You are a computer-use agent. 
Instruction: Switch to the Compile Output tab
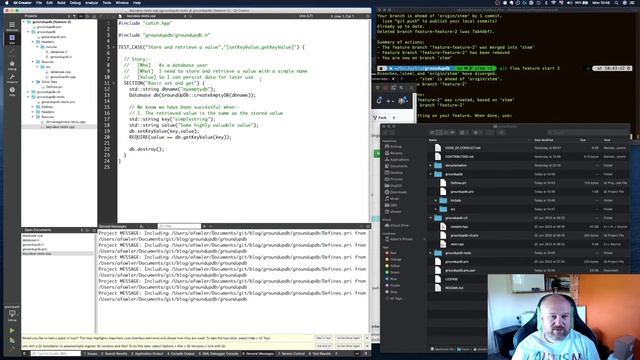point(181,353)
